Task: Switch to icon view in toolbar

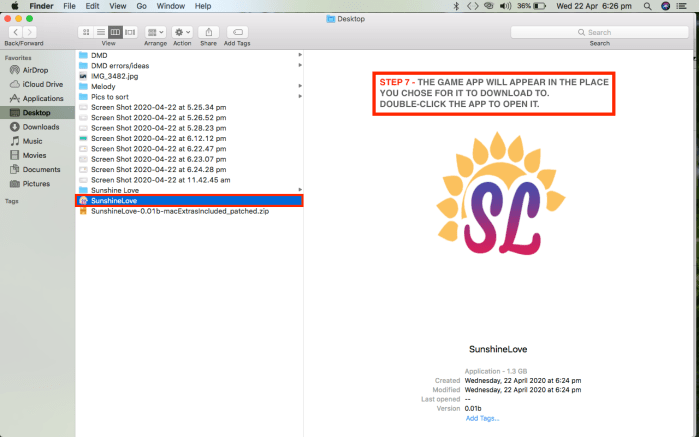Action: coord(85,32)
